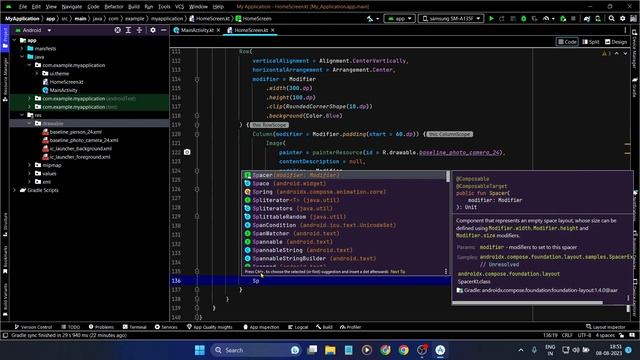The height and width of the screenshot is (360, 640).
Task: Click the Windows taskbar Search box
Action: point(256,350)
